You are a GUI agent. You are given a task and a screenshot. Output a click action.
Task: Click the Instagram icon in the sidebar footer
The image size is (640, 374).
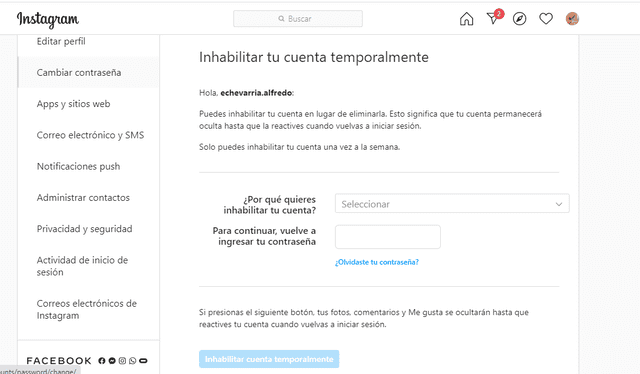click(122, 361)
